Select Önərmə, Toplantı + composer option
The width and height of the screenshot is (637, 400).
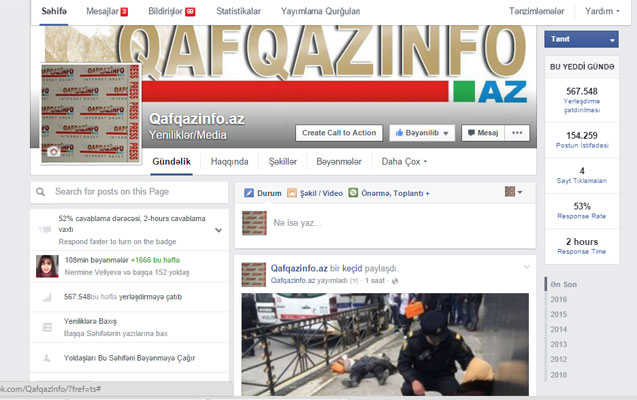coord(389,193)
